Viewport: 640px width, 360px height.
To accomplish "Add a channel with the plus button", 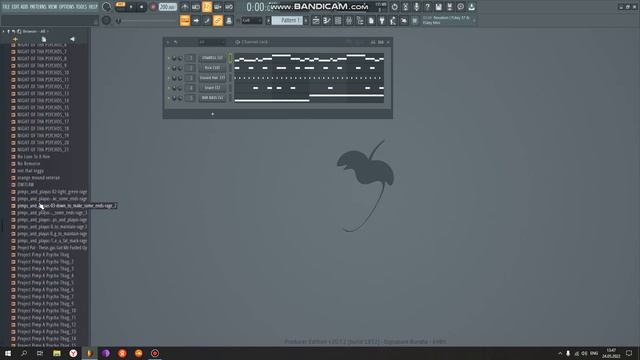I will [x=212, y=114].
